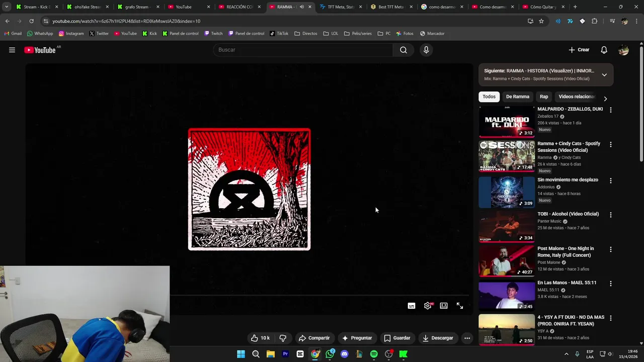Screen dimensions: 644x362
Task: Open the Kick bookmark
Action: [149, 34]
